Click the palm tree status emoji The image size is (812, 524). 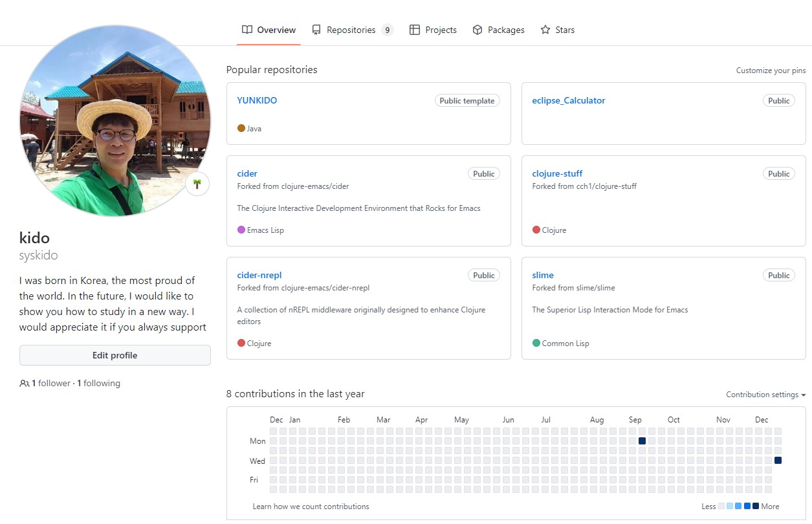(197, 184)
